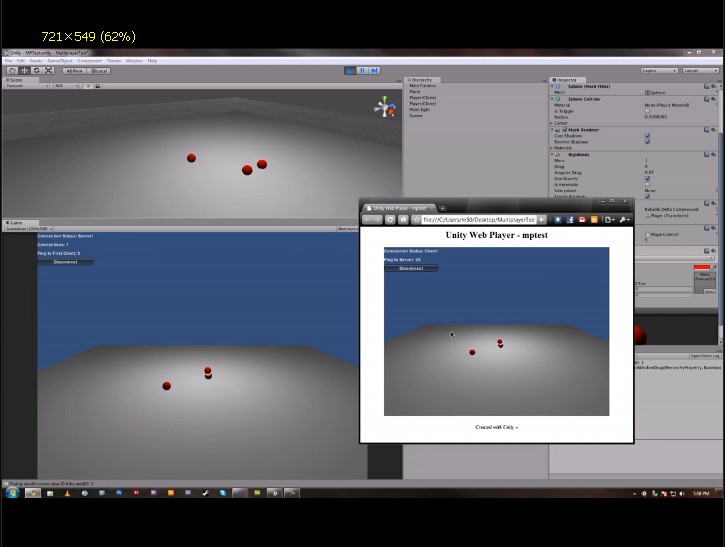
Task: Click the material eyedropper icon
Action: click(x=715, y=267)
